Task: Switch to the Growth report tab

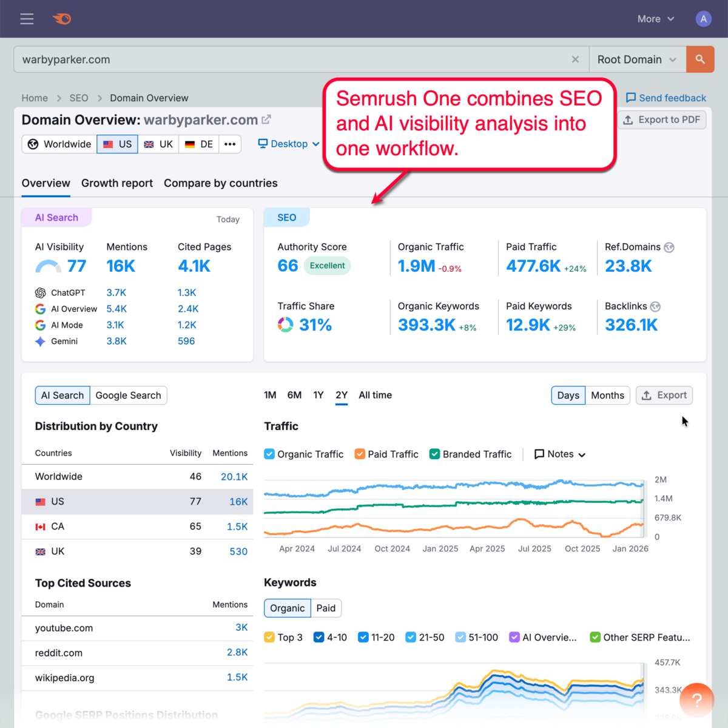Action: click(x=117, y=183)
